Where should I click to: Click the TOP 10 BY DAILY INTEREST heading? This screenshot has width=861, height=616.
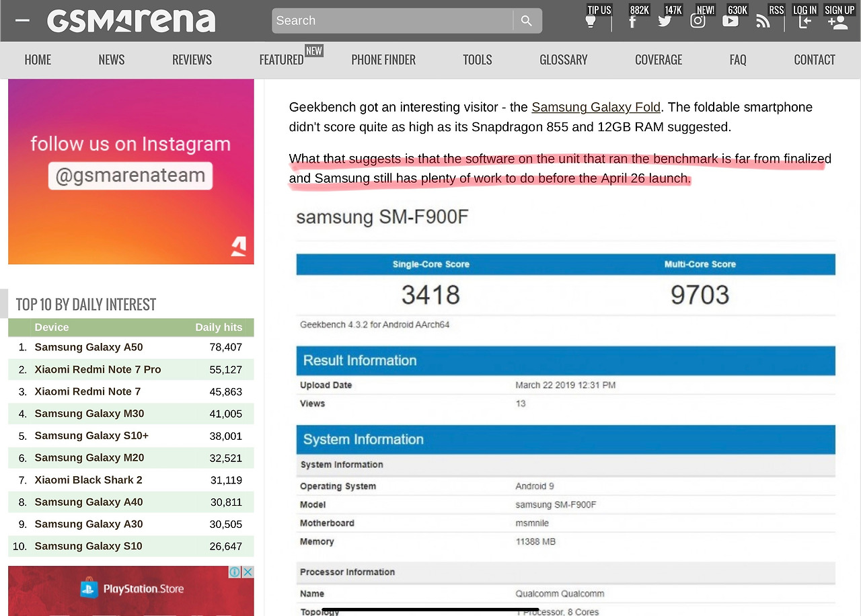pyautogui.click(x=86, y=305)
